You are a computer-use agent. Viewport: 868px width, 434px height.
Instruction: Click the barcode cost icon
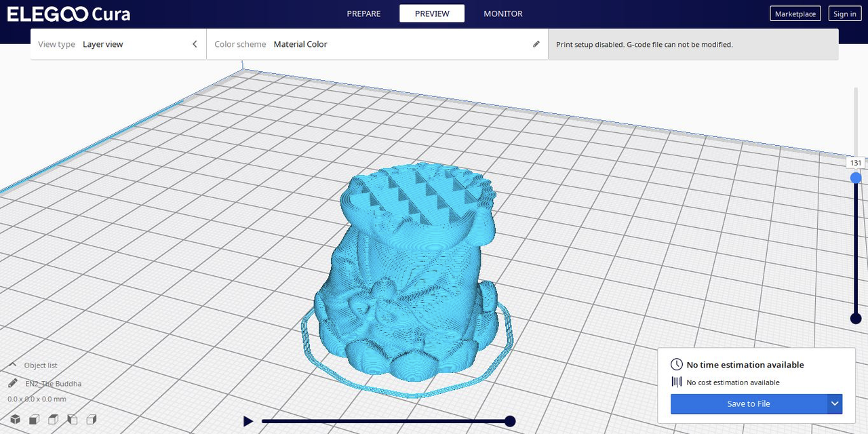pyautogui.click(x=676, y=382)
